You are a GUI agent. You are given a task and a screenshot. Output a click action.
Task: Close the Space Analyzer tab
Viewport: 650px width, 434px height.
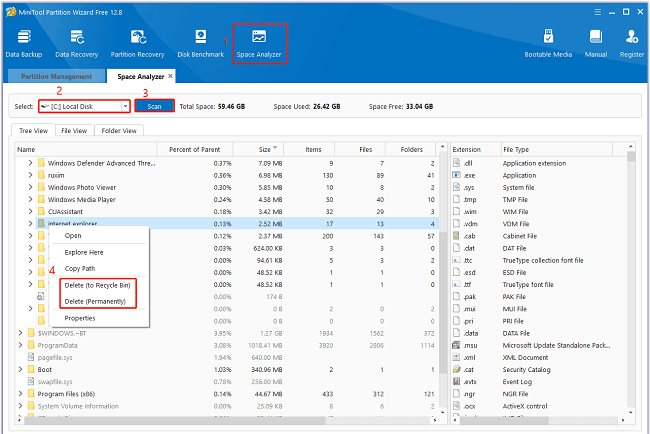170,76
